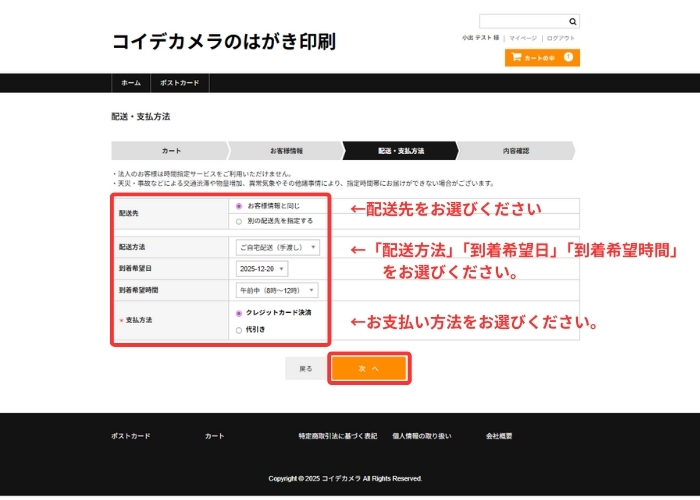
Task: Open ホーム in the navigation bar
Action: point(131,83)
